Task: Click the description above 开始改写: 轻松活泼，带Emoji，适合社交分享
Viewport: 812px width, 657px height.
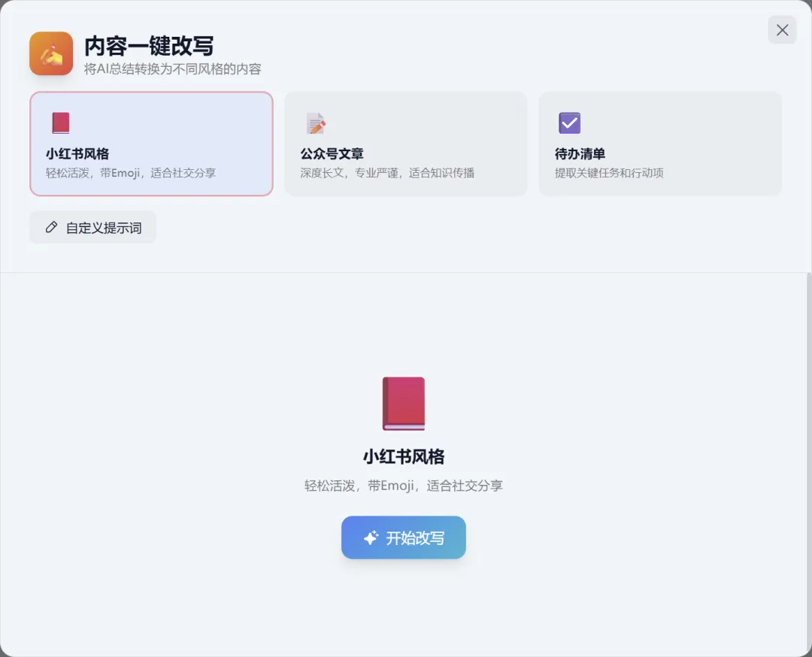Action: [404, 486]
